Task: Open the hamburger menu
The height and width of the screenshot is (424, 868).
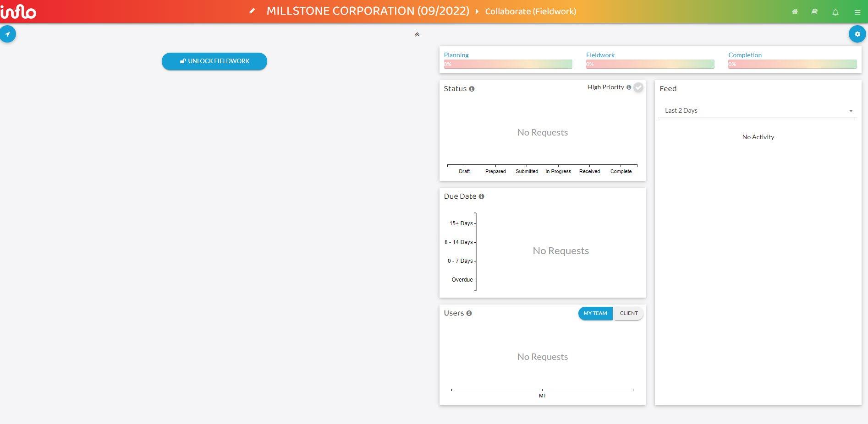Action: [x=857, y=12]
